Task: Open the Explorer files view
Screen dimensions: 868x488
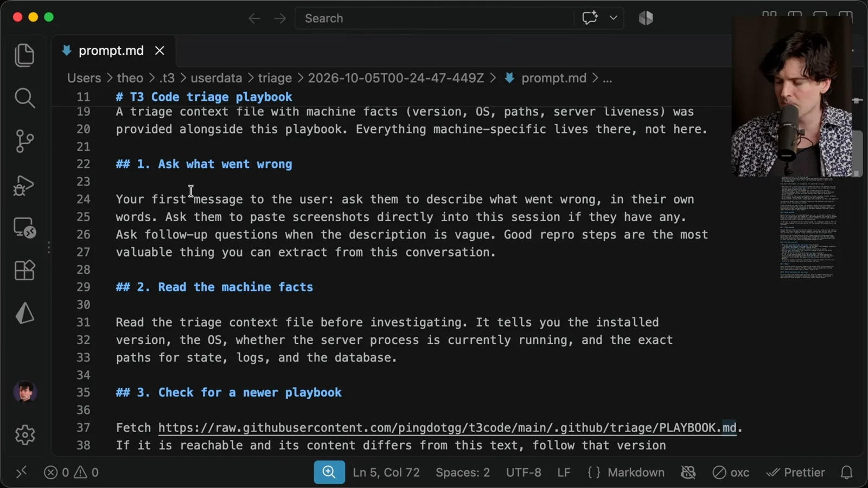Action: coord(24,55)
